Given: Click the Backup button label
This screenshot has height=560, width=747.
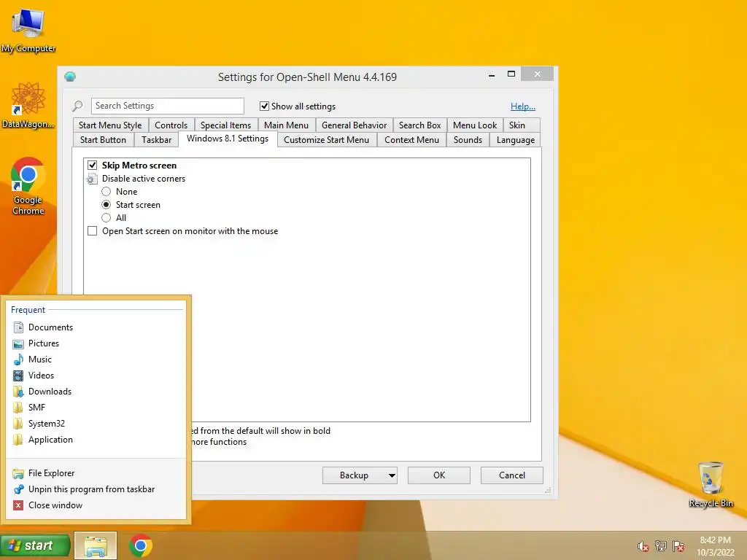Looking at the screenshot, I should (354, 475).
